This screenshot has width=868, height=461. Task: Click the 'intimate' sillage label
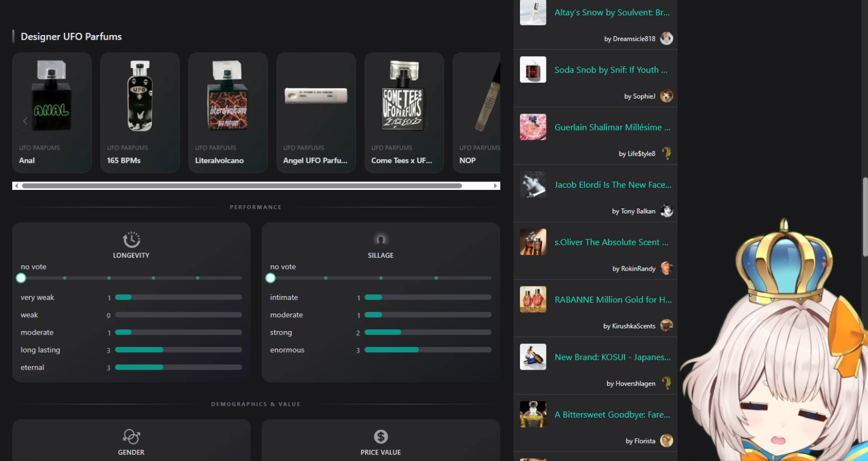click(284, 298)
